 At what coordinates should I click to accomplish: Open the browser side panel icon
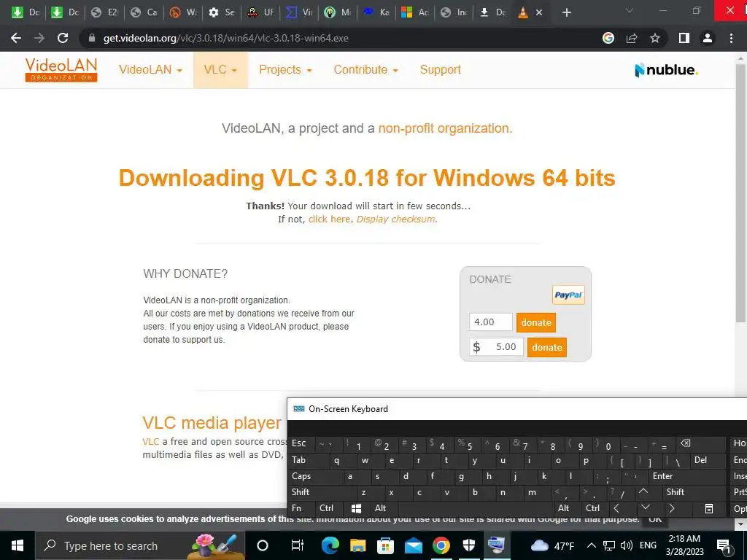point(684,38)
